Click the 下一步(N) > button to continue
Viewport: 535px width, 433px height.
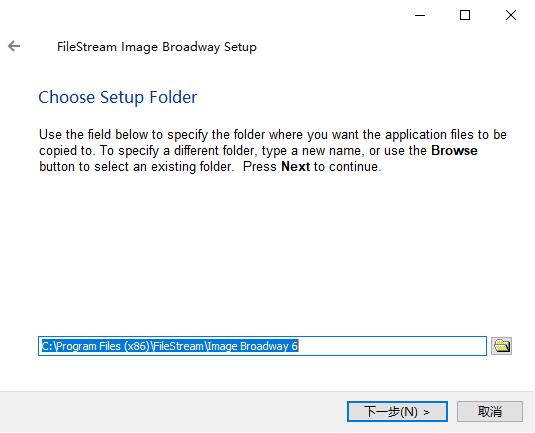coord(397,412)
